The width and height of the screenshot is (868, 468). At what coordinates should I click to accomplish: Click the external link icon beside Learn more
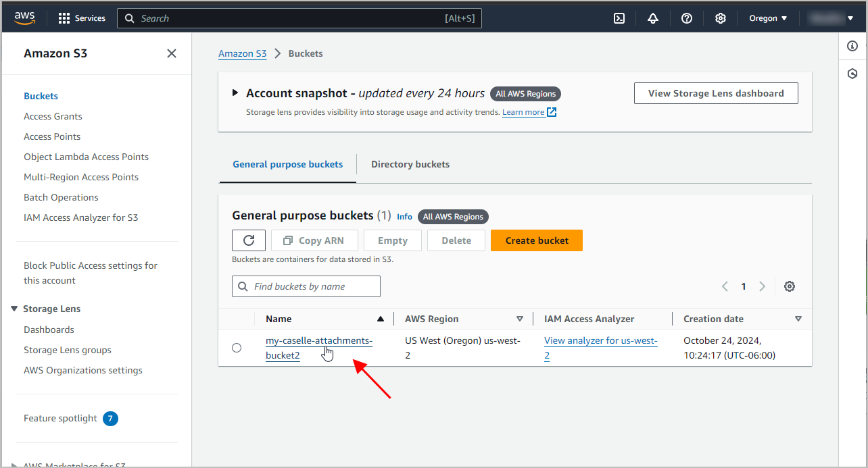point(552,112)
